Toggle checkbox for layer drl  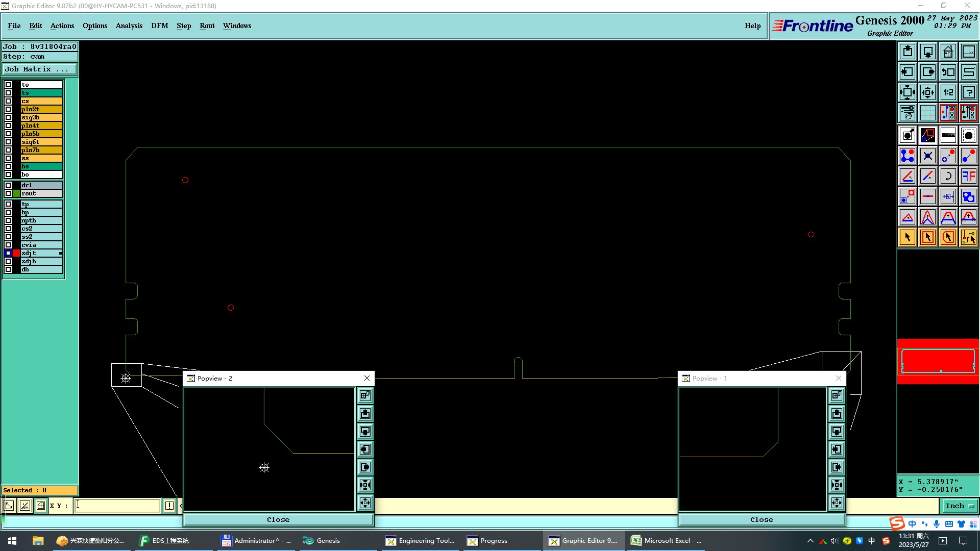point(8,185)
